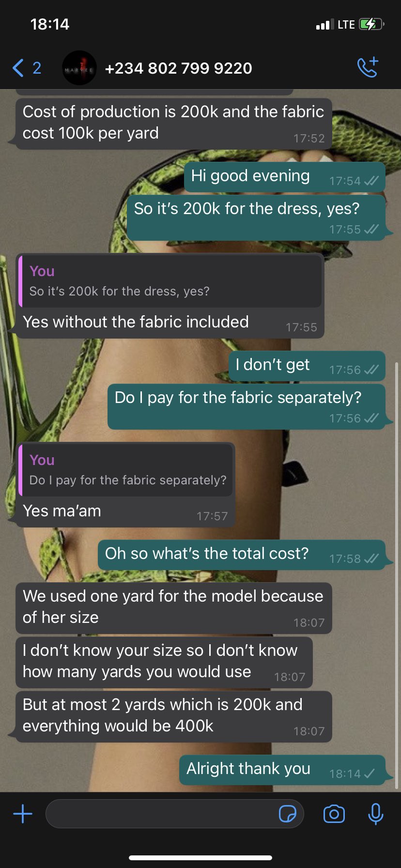401x868 pixels.
Task: Select the 'Alright thank you' message
Action: pos(282,770)
